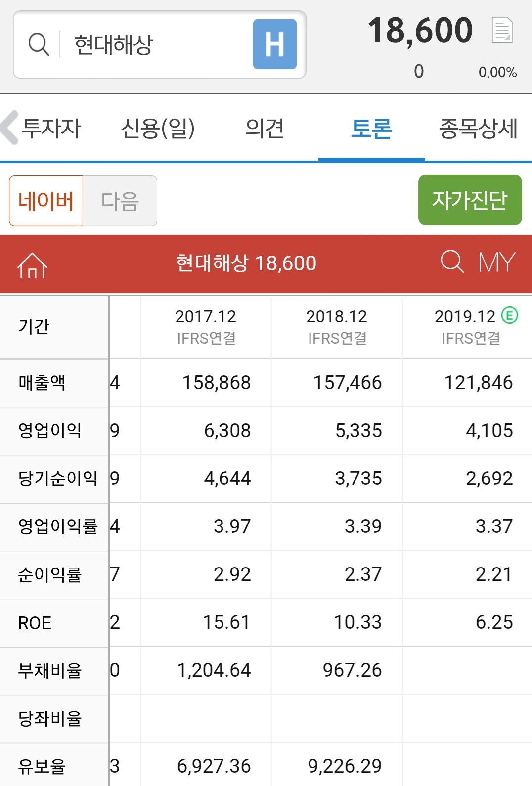This screenshot has height=786, width=532.
Task: Select the 3,735 net income value
Action: point(358,479)
